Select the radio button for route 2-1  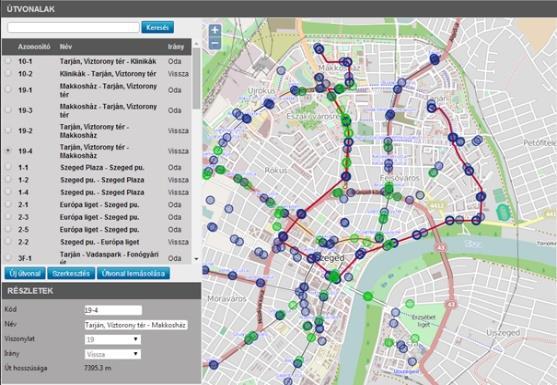pos(8,205)
